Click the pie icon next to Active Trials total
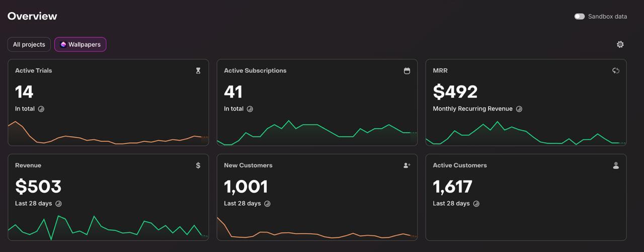 coord(41,109)
